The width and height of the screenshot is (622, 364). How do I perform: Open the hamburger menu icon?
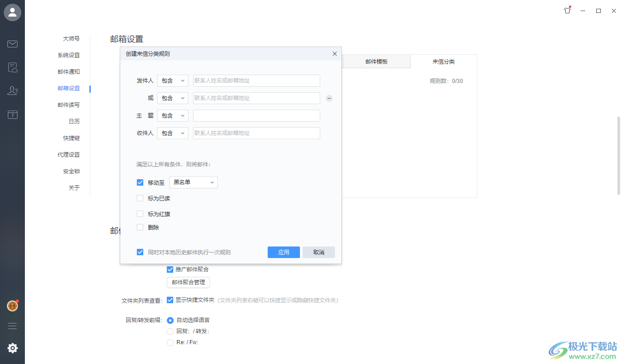click(12, 326)
